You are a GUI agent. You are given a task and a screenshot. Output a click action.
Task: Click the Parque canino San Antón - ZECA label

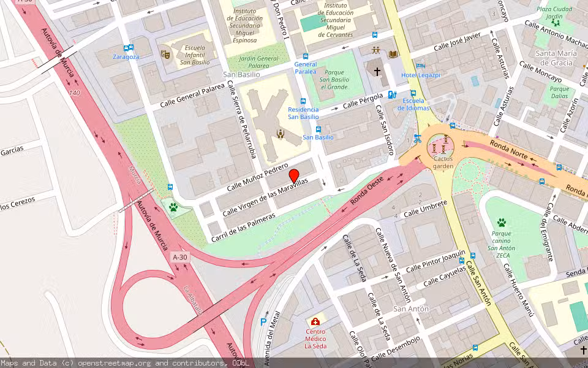coord(502,244)
